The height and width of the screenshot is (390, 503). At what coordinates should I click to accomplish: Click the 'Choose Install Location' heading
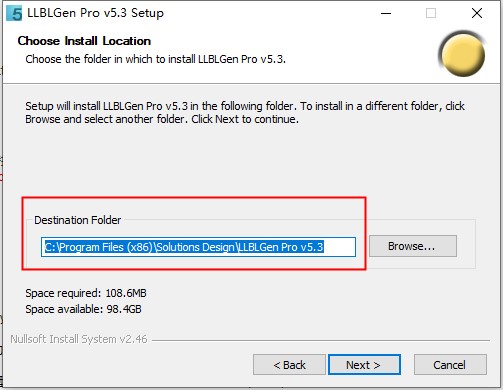[x=84, y=41]
